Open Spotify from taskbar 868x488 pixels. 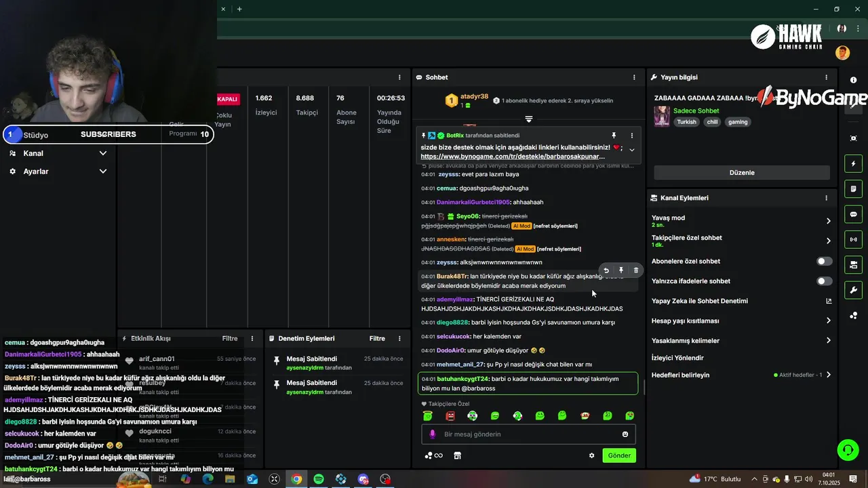click(319, 479)
